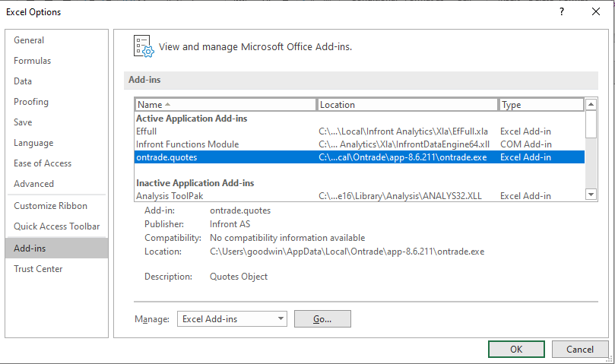Click the Go... button
The image size is (615, 364).
pos(322,319)
